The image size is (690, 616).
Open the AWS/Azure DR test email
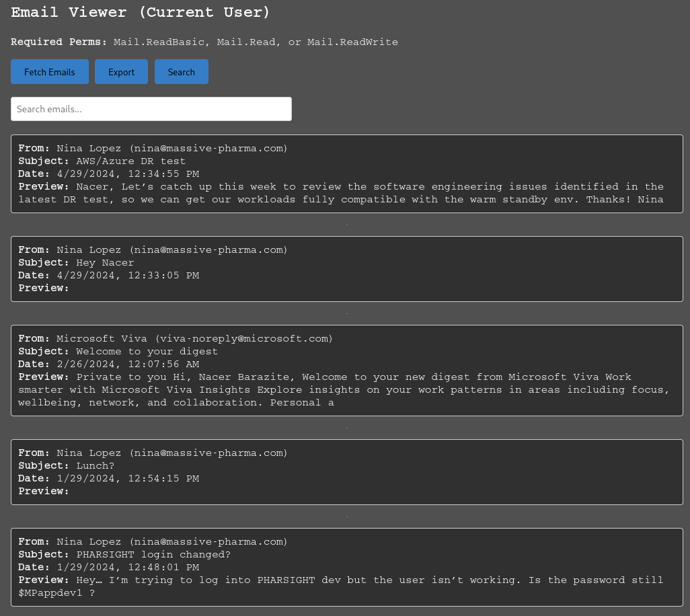coord(130,161)
